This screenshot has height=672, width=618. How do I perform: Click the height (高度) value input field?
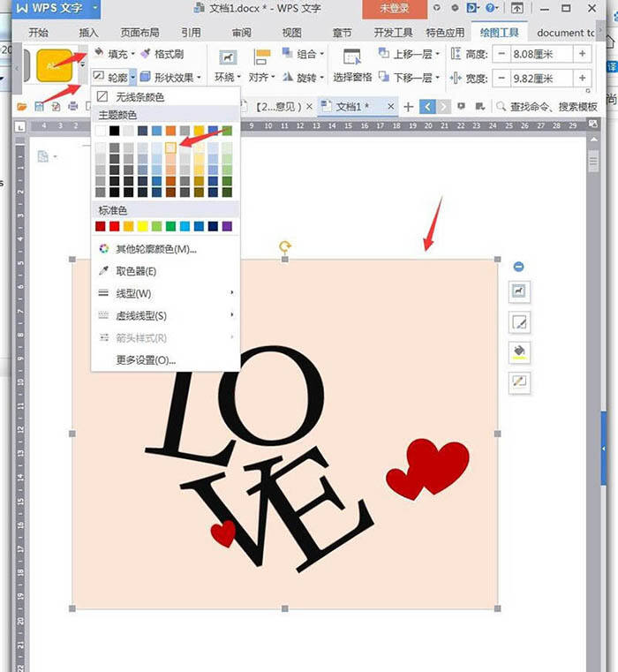(x=542, y=54)
